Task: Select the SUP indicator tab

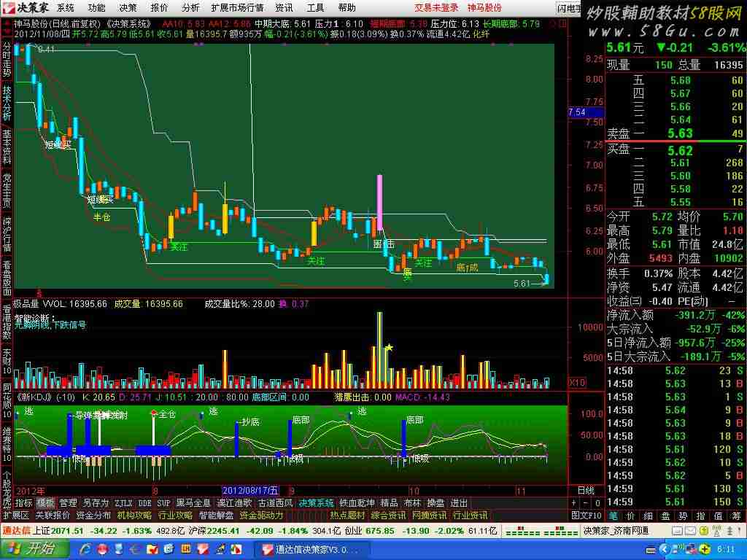Action: (x=163, y=503)
